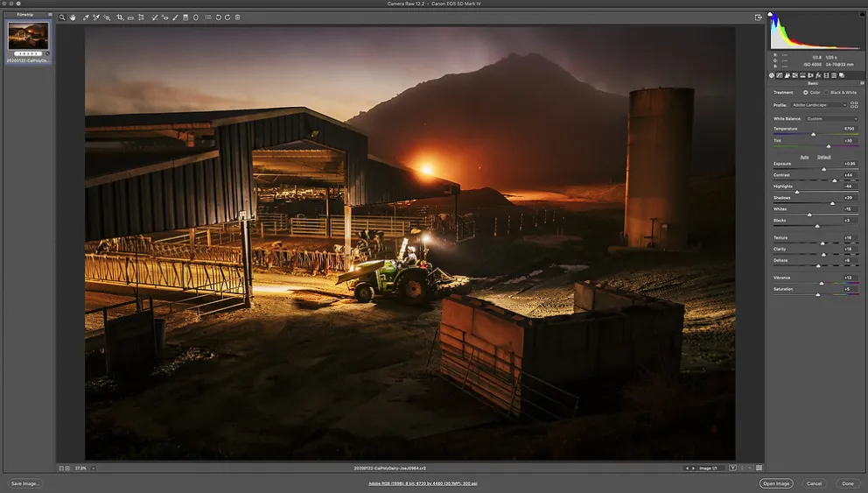
Task: Open the Presets panel tab
Action: coord(834,75)
